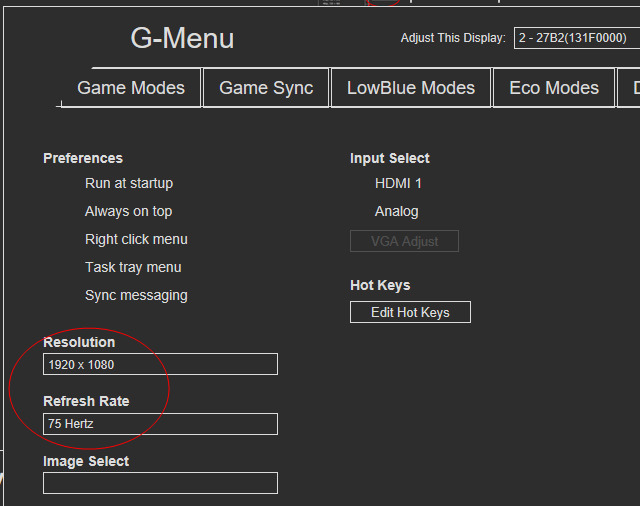Viewport: 640px width, 506px height.
Task: Click the Hot Keys section heading
Action: coord(380,285)
